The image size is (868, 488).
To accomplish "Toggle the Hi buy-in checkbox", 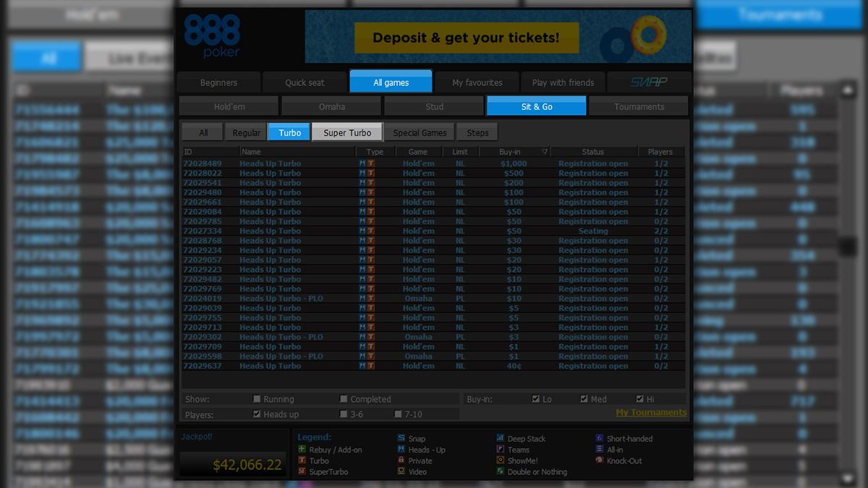I will [639, 399].
